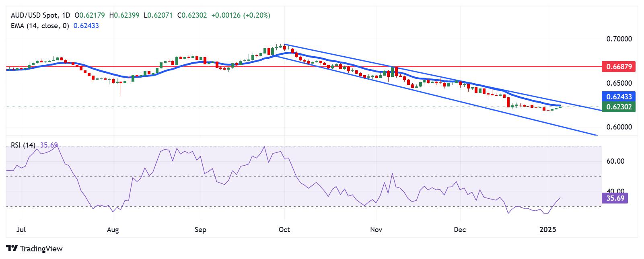Click the EMA value 0.62433 in legend

click(x=86, y=26)
